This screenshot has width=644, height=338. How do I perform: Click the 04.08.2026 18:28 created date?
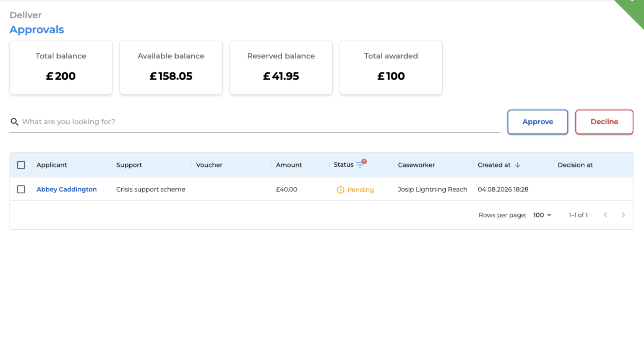503,189
